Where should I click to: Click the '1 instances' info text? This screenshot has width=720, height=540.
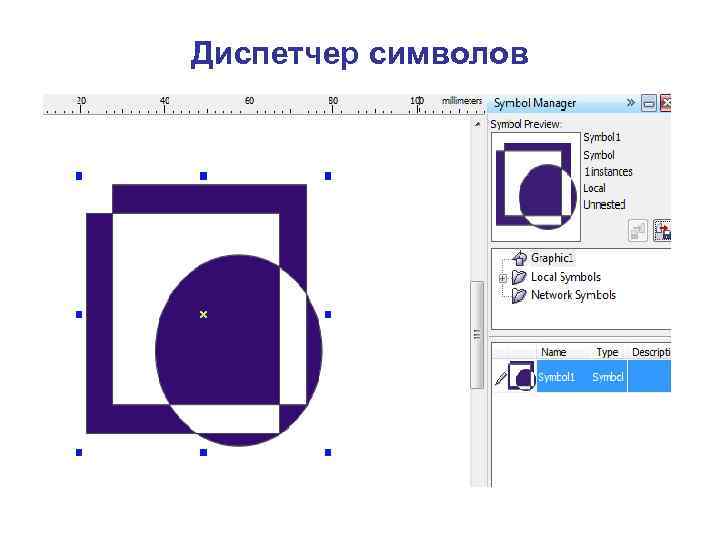(608, 172)
